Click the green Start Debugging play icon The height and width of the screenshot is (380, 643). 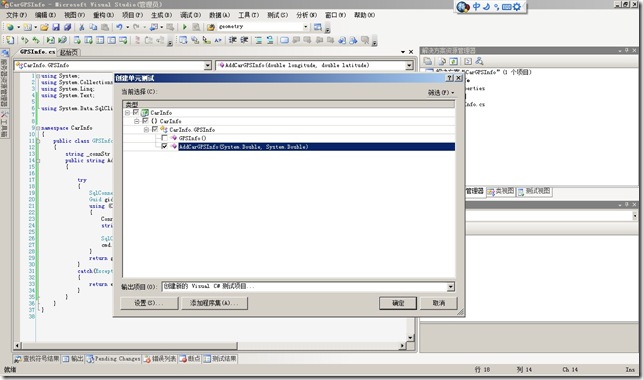point(185,27)
